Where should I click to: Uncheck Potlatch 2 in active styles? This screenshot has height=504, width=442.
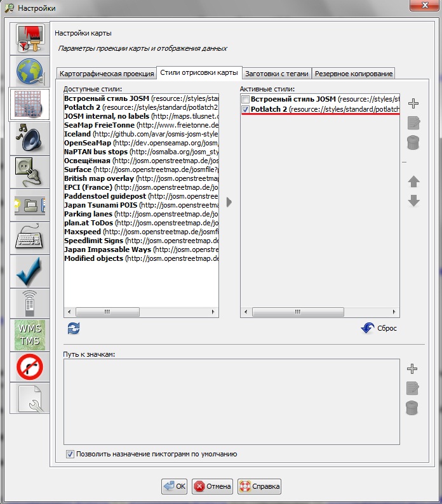245,110
